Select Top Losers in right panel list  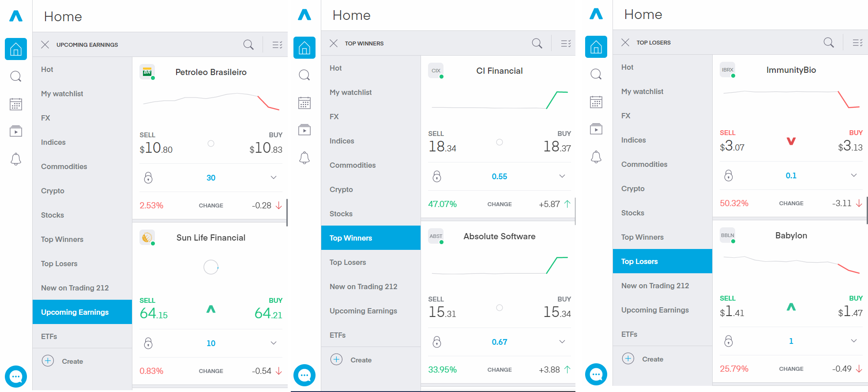tap(662, 261)
